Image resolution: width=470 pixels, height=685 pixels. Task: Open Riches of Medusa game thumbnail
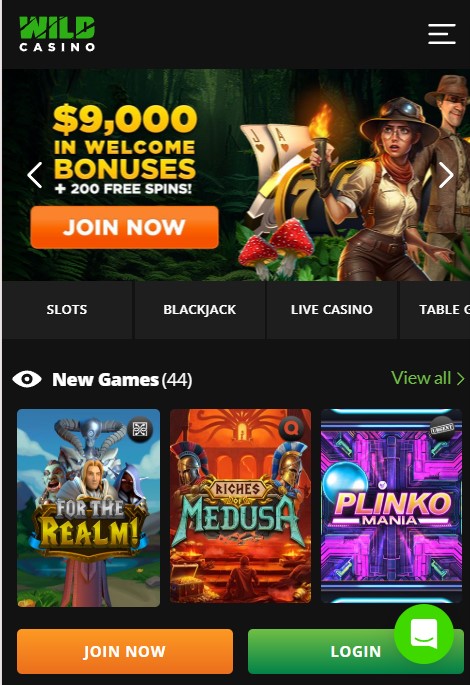point(240,506)
